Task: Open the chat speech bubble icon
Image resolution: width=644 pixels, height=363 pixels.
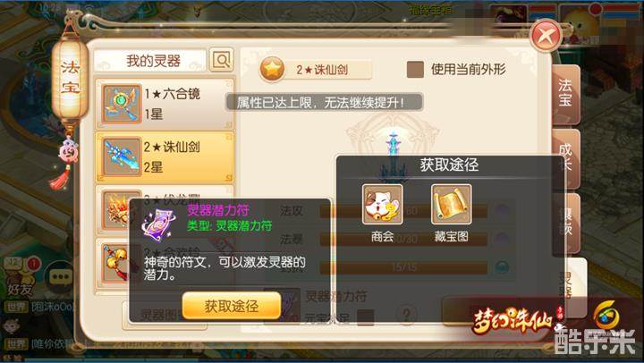Action: tap(61, 277)
